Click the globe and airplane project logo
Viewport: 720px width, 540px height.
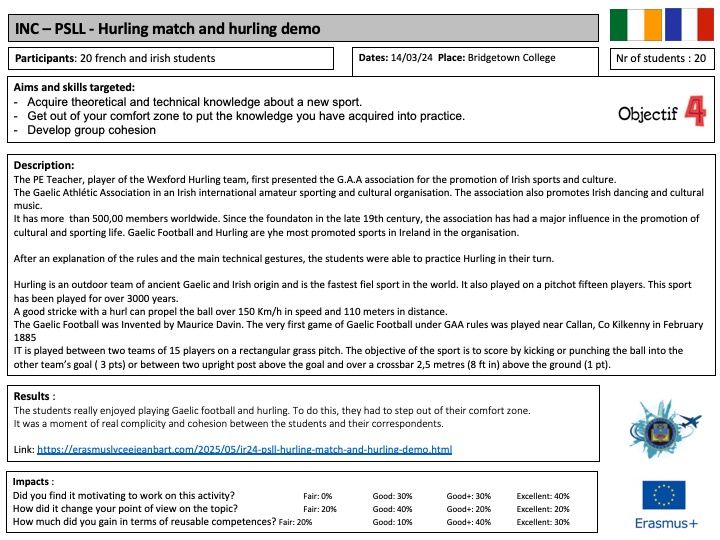click(664, 429)
